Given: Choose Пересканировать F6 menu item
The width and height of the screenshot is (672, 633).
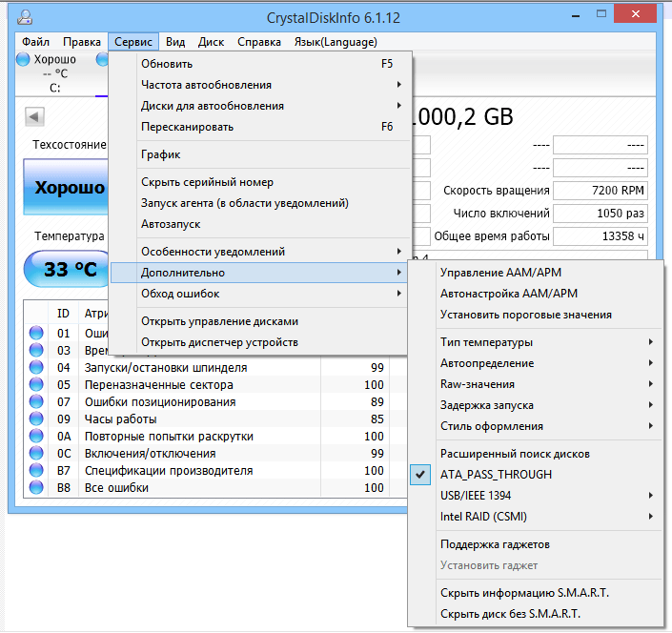Looking at the screenshot, I should coord(258,127).
